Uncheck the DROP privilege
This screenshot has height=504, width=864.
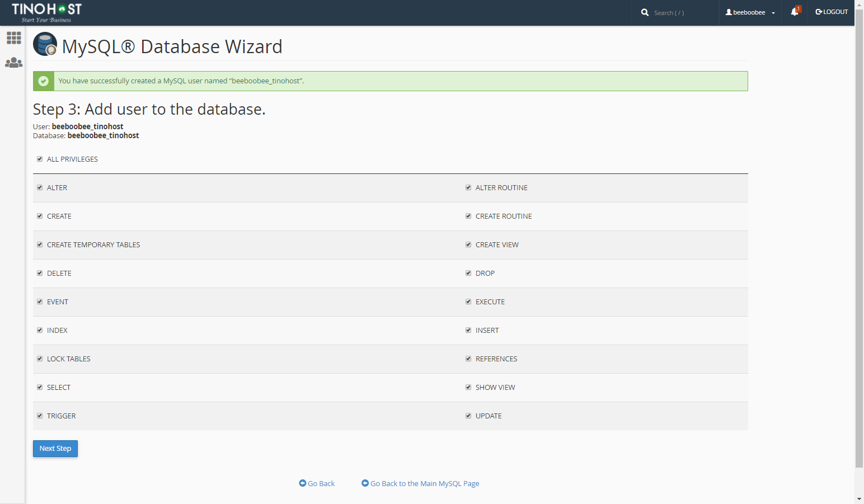click(x=468, y=273)
